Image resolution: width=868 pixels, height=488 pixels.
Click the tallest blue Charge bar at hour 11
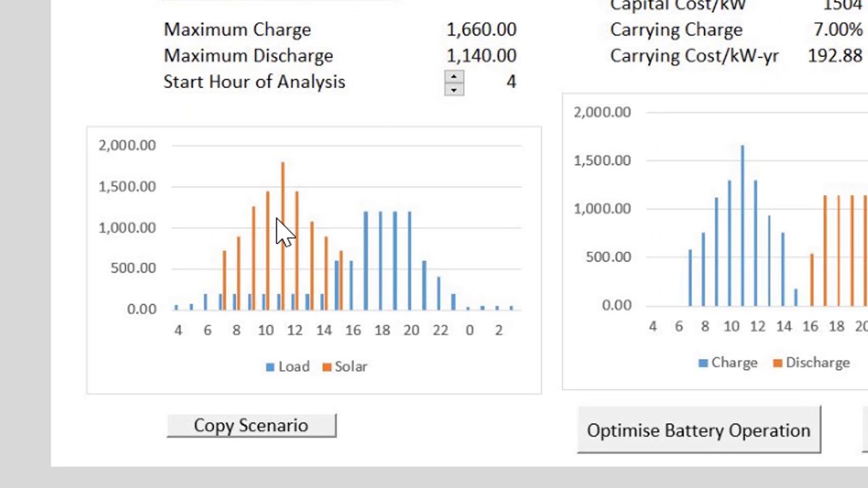tap(743, 226)
